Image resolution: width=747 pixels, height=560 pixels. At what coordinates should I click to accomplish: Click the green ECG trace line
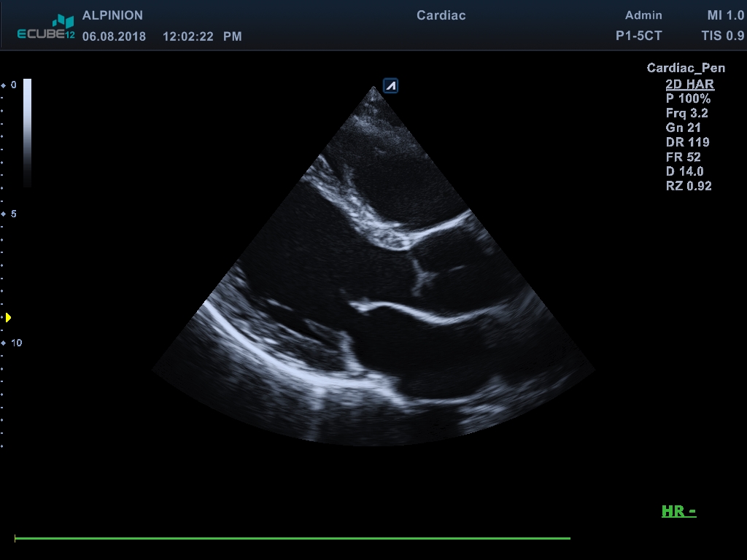(292, 539)
